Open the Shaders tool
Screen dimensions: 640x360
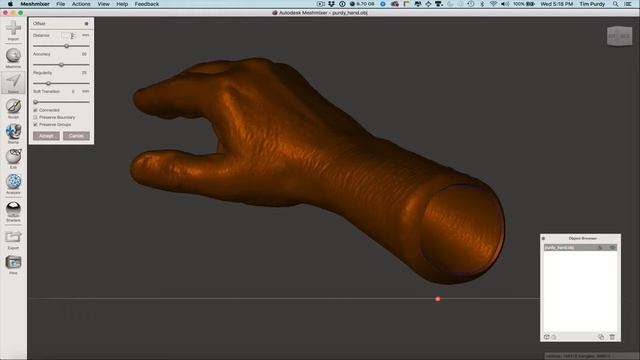click(x=13, y=211)
